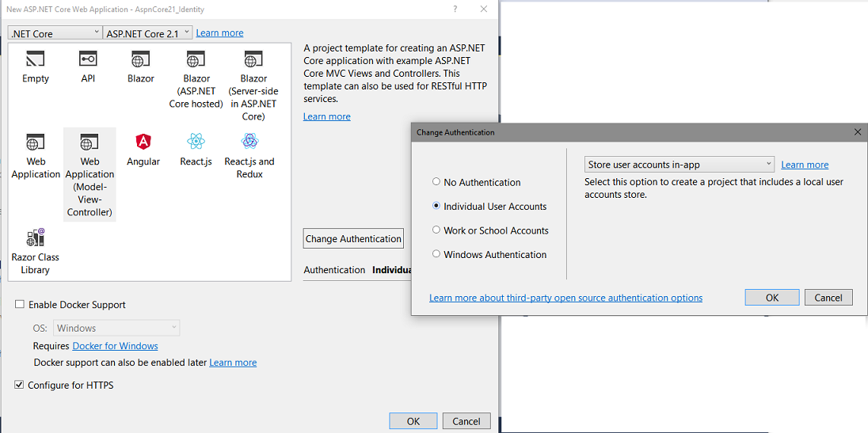The height and width of the screenshot is (433, 868).
Task: Choose Windows Authentication radio option
Action: 436,254
